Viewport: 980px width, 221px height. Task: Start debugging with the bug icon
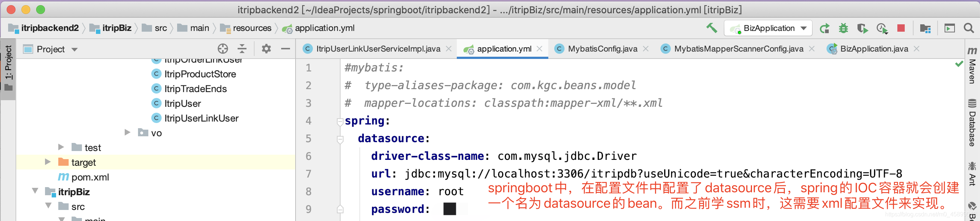pyautogui.click(x=843, y=28)
